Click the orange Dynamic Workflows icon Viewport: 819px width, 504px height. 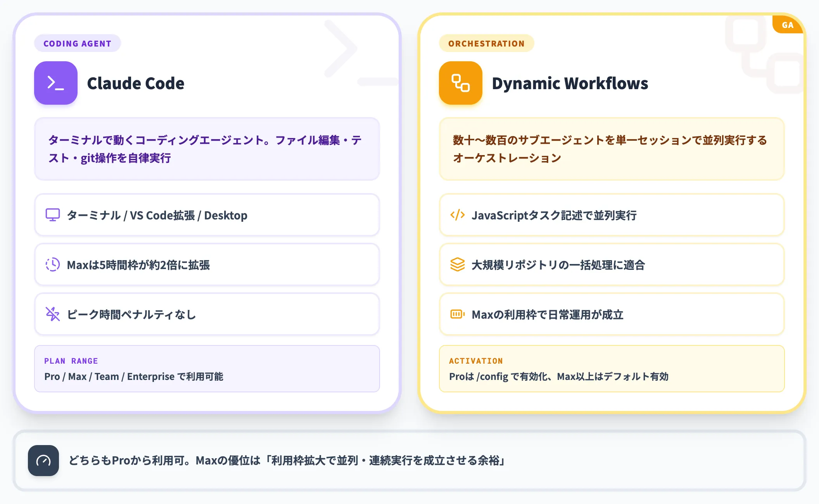pyautogui.click(x=461, y=83)
